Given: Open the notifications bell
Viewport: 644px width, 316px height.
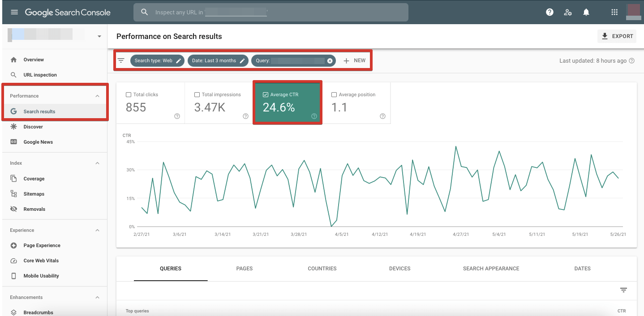Looking at the screenshot, I should (x=586, y=12).
